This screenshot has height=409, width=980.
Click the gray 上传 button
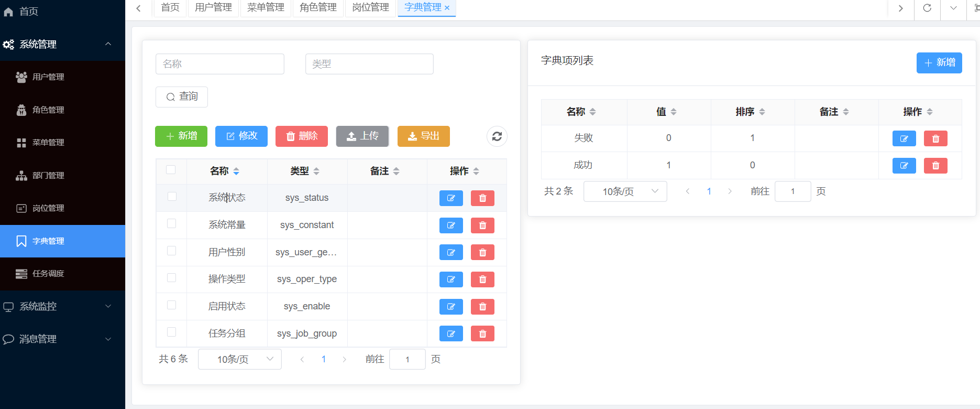click(362, 136)
